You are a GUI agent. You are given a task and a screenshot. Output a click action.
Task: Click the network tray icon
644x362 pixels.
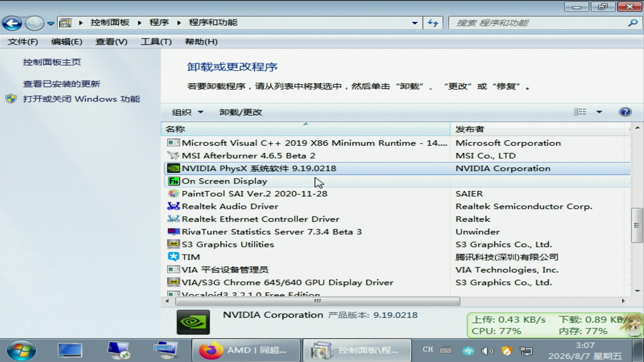(526, 351)
